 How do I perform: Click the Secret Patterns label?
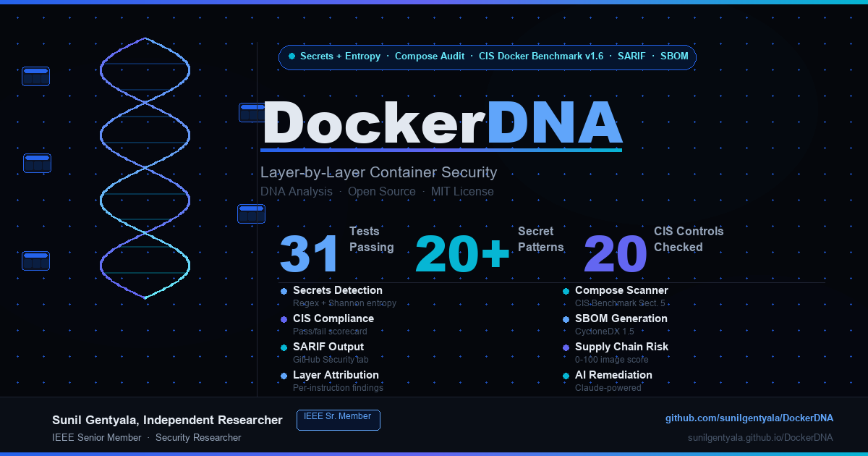541,240
